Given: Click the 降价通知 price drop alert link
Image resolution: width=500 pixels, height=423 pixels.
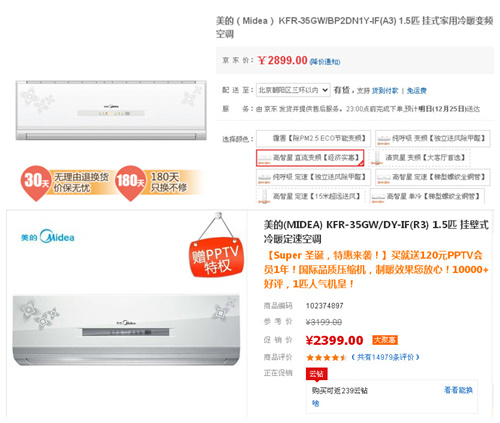Looking at the screenshot, I should point(325,62).
